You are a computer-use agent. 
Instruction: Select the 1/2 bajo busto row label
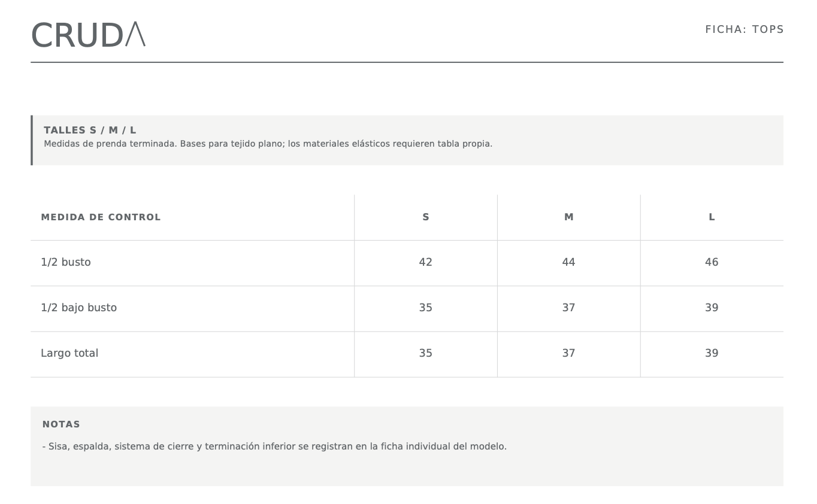(x=79, y=308)
